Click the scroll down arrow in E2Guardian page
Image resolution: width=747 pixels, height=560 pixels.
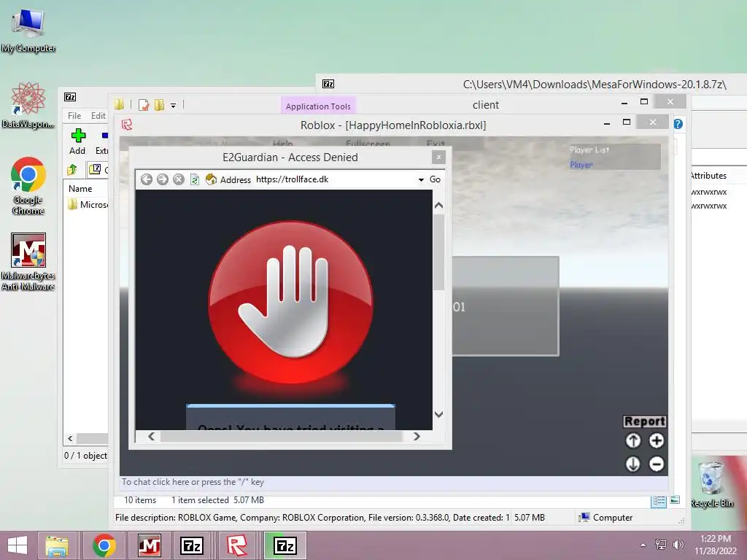click(438, 414)
